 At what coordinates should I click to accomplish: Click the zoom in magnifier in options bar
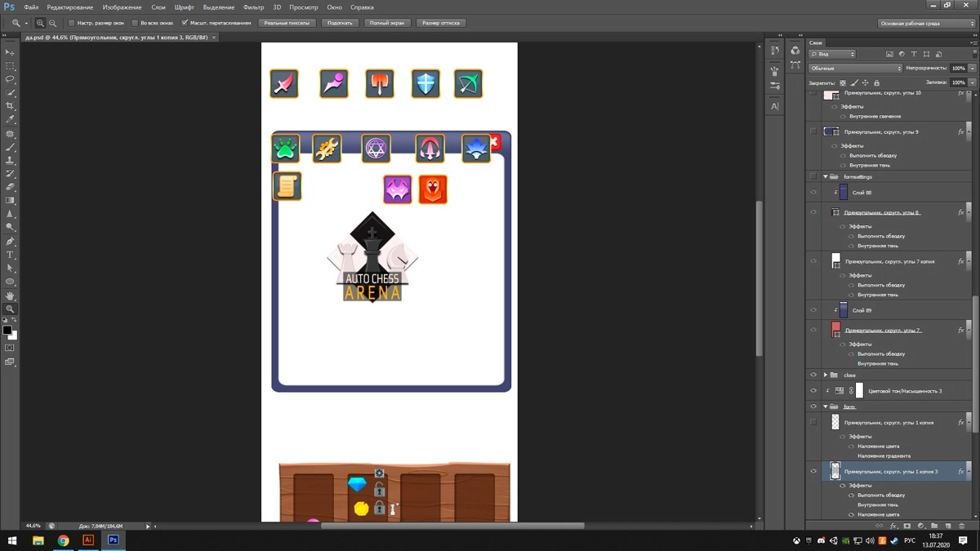(x=40, y=24)
